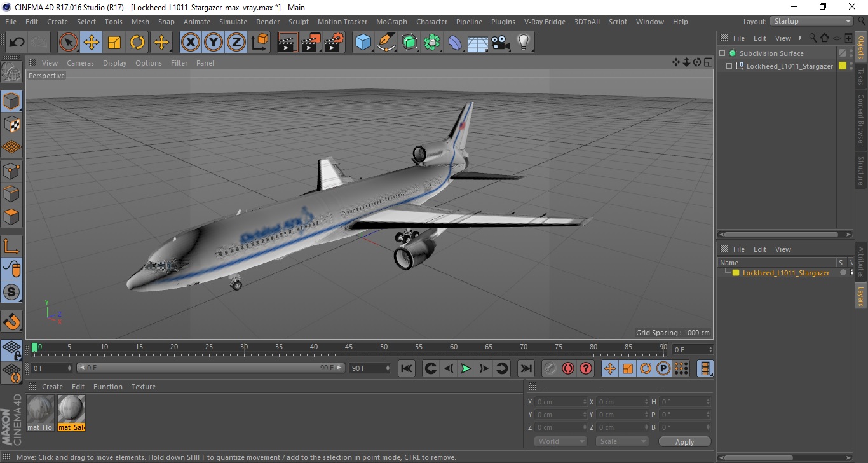Click the Objects panel search icon
868x463 pixels.
tap(813, 38)
